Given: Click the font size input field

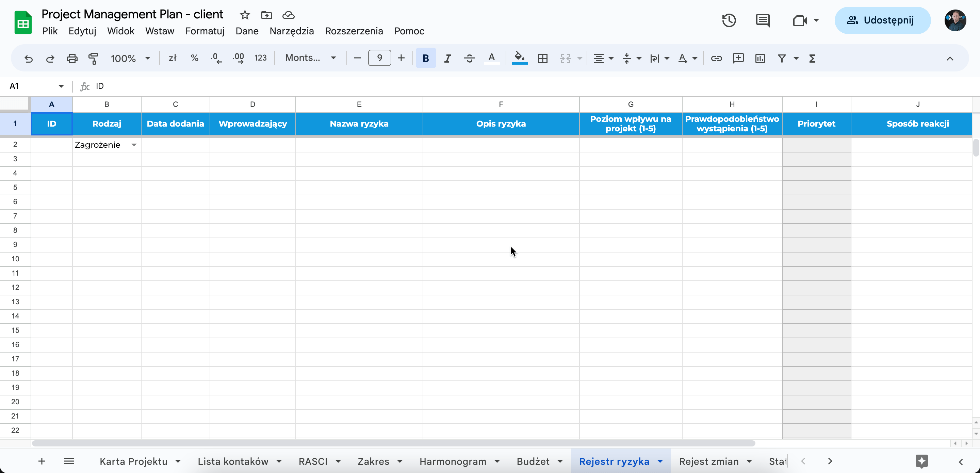Looking at the screenshot, I should tap(379, 58).
